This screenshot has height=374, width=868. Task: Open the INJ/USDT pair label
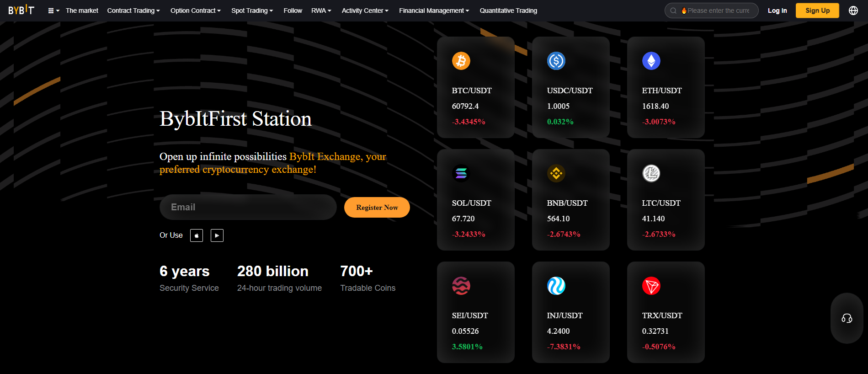[565, 315]
